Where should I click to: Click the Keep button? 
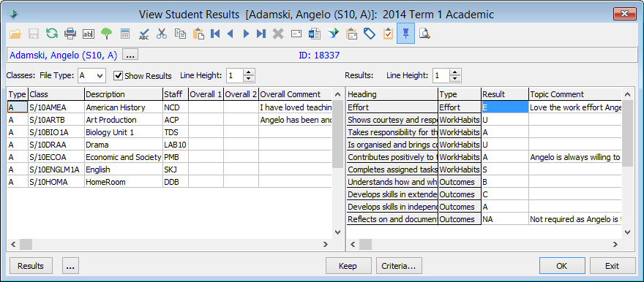tap(348, 266)
